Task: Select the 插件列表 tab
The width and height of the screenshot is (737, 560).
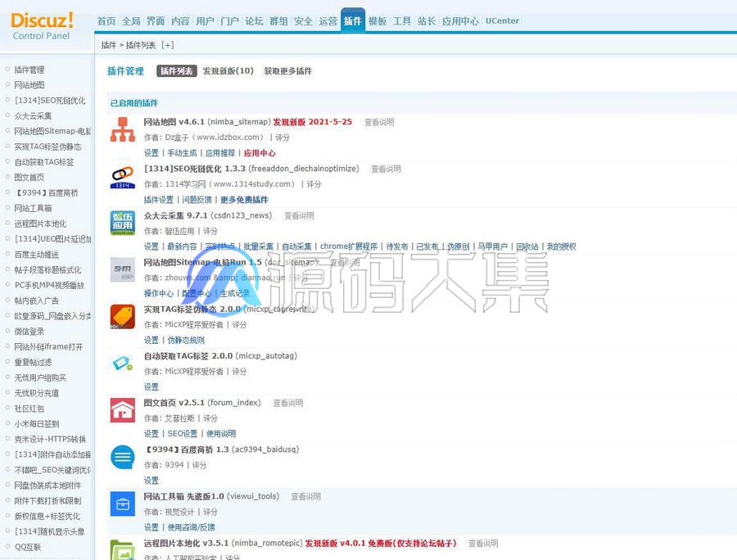Action: [177, 71]
